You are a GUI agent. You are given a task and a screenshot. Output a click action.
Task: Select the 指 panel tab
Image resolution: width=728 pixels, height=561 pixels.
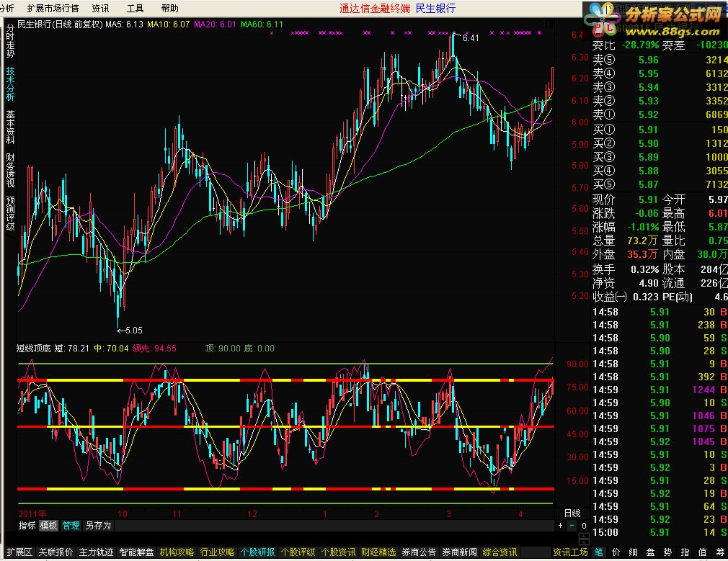(x=685, y=552)
